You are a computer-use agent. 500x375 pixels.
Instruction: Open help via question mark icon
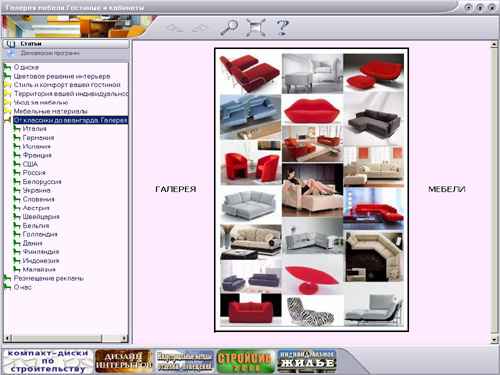point(283,27)
